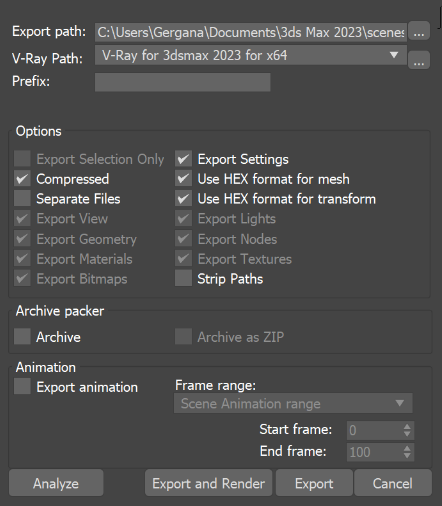The width and height of the screenshot is (442, 506).
Task: Toggle the Export Settings checkbox
Action: tap(183, 159)
